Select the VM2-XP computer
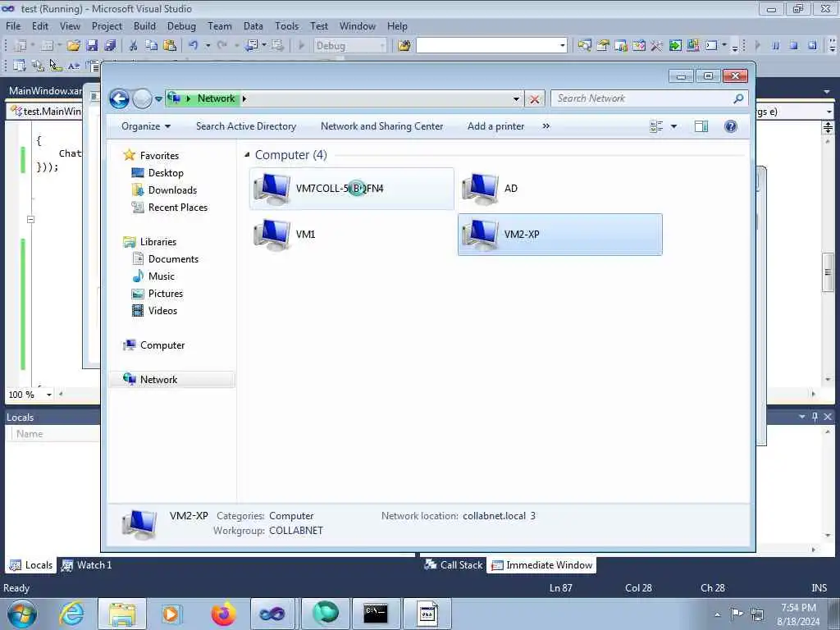The width and height of the screenshot is (840, 630). 559,235
